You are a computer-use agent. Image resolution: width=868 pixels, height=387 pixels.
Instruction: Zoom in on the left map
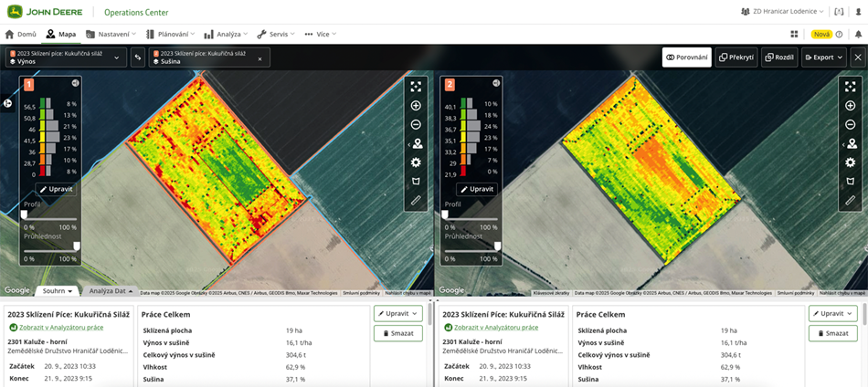[x=417, y=106]
